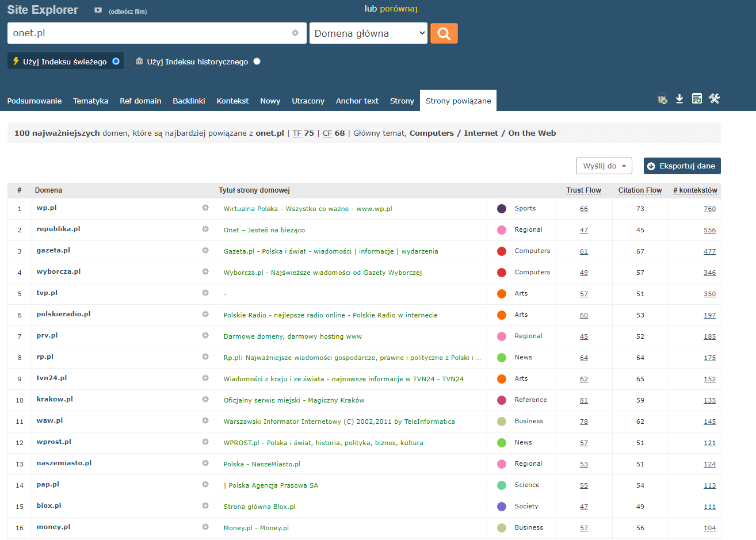Open the polskieradio.pl domain link

(x=63, y=314)
